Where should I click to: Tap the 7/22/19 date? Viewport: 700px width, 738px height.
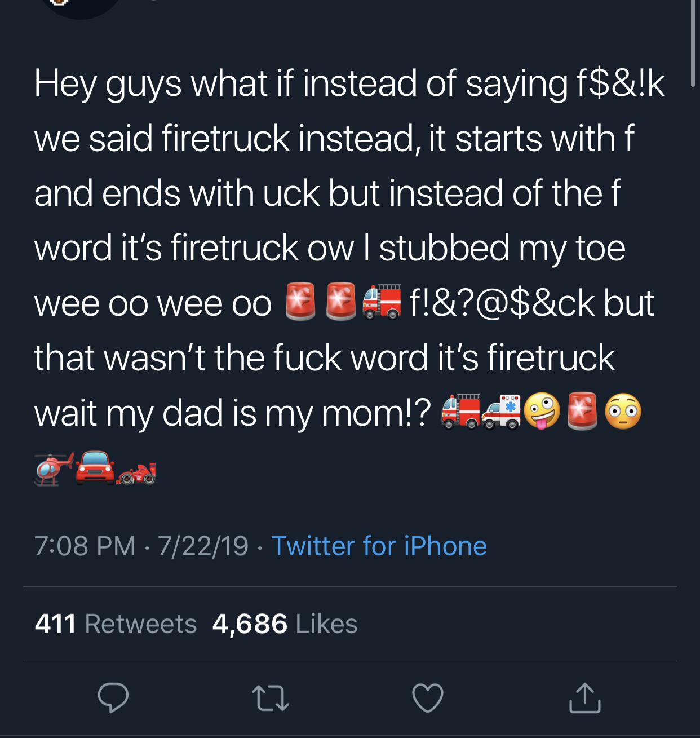(203, 546)
